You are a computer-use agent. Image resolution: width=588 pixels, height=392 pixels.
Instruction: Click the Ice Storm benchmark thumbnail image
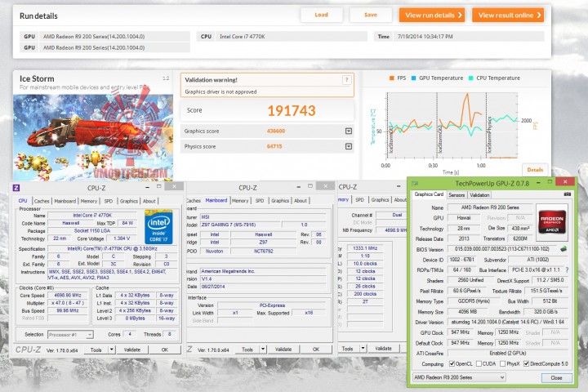pyautogui.click(x=93, y=138)
